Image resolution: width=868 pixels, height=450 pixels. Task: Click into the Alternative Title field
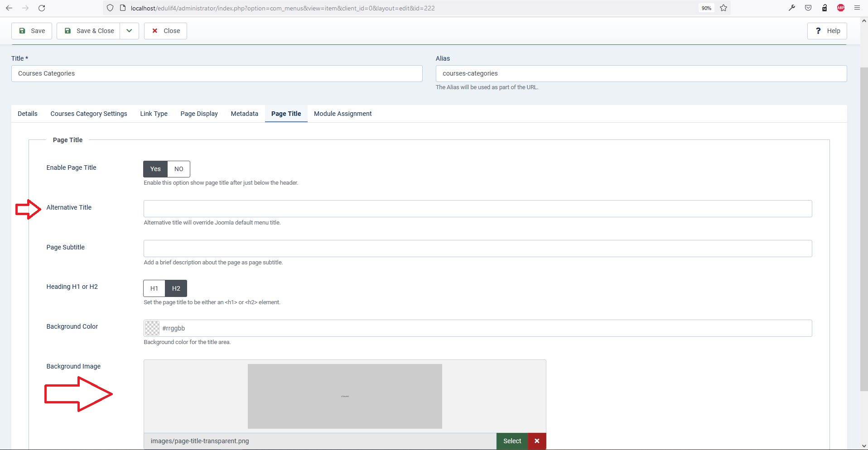(x=477, y=209)
